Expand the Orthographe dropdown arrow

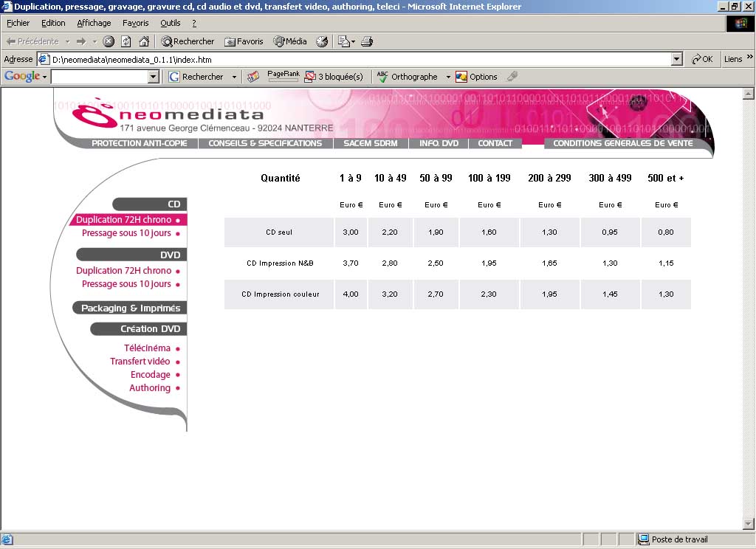pos(448,77)
